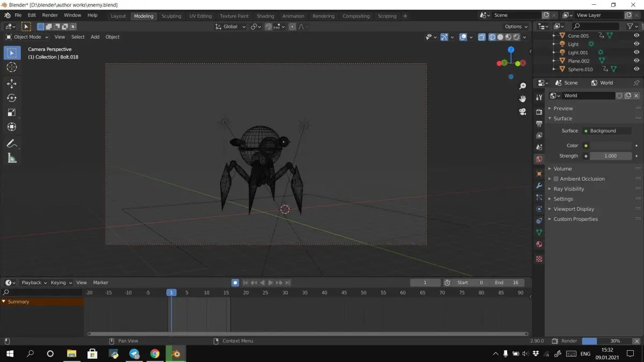Select the Move tool in toolbar
Image resolution: width=644 pixels, height=362 pixels.
(12, 84)
